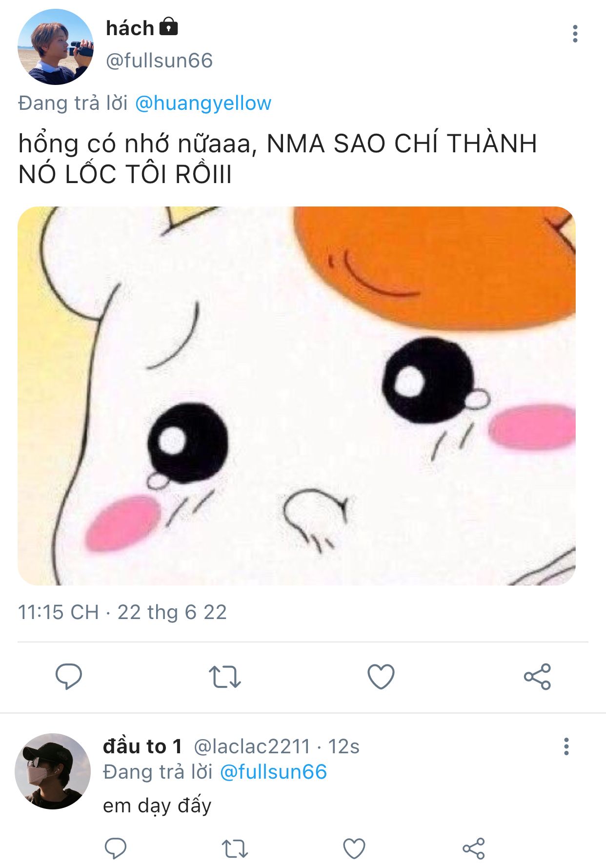Viewport: 606px width, 868px height.
Task: Open more options menu for hách's tweet
Action: point(575,34)
